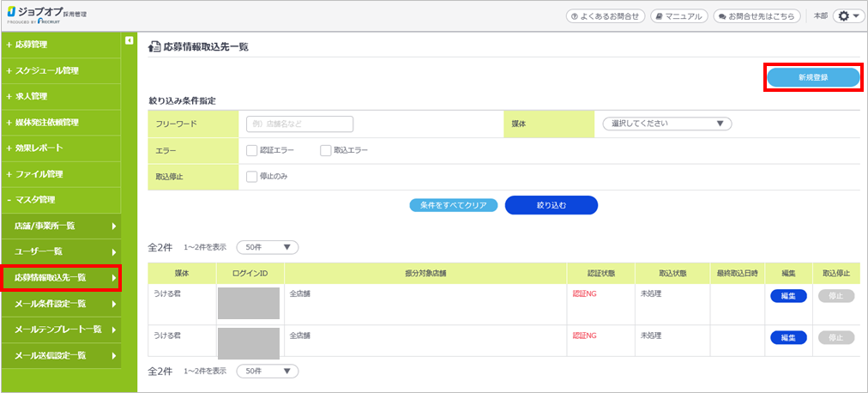Select メールテンプレート一覧 menu item
Image resolution: width=868 pixels, height=393 pixels.
pos(60,329)
